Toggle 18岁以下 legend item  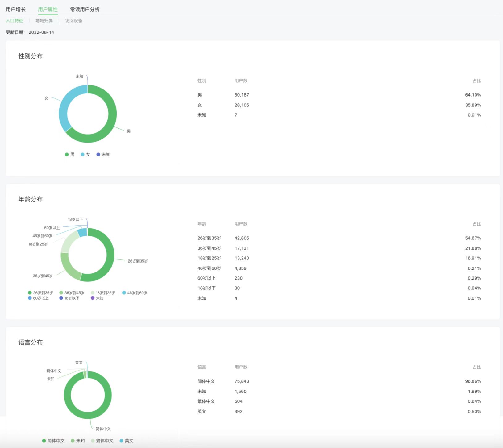pyautogui.click(x=69, y=298)
